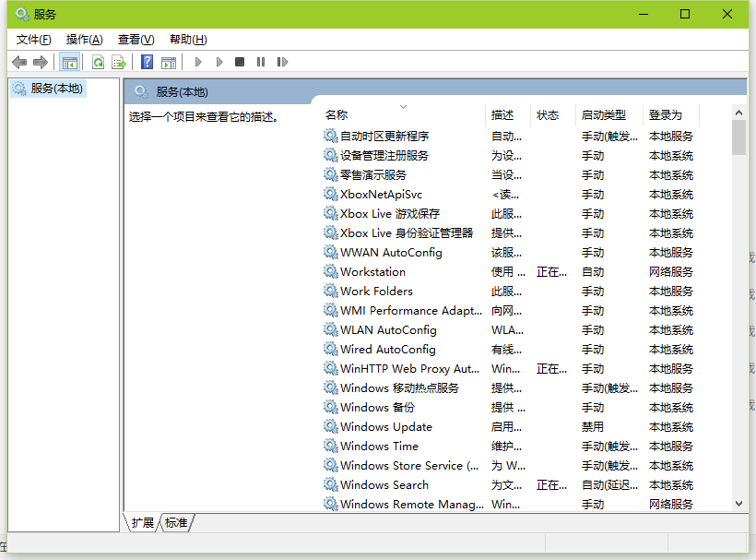This screenshot has height=560, width=756.
Task: Click the Stop Service square icon
Action: click(x=240, y=61)
